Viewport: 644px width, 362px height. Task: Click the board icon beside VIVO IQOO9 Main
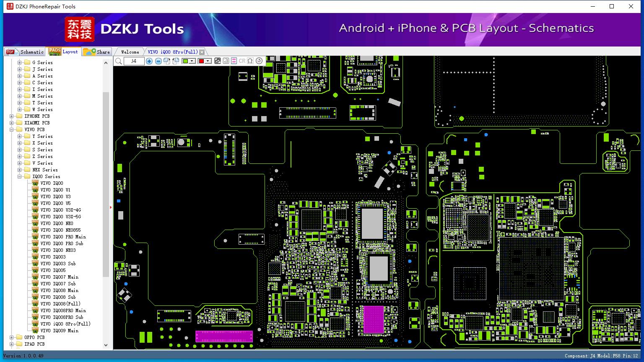pos(36,331)
